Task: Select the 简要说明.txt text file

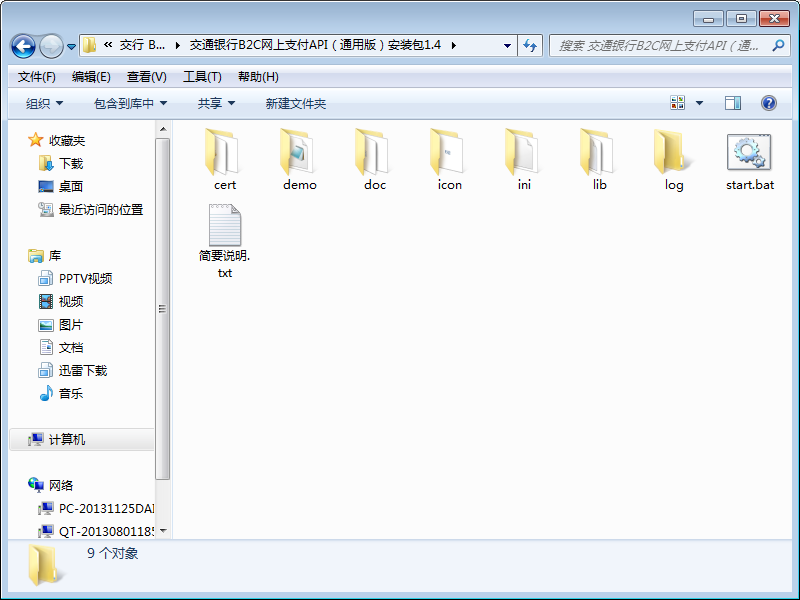Action: [x=224, y=241]
